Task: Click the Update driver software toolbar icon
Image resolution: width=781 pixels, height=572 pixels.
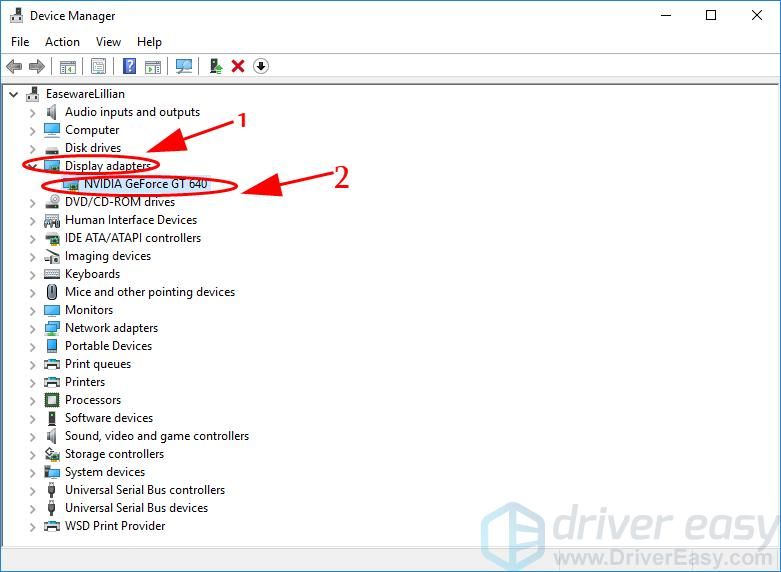Action: (x=215, y=67)
